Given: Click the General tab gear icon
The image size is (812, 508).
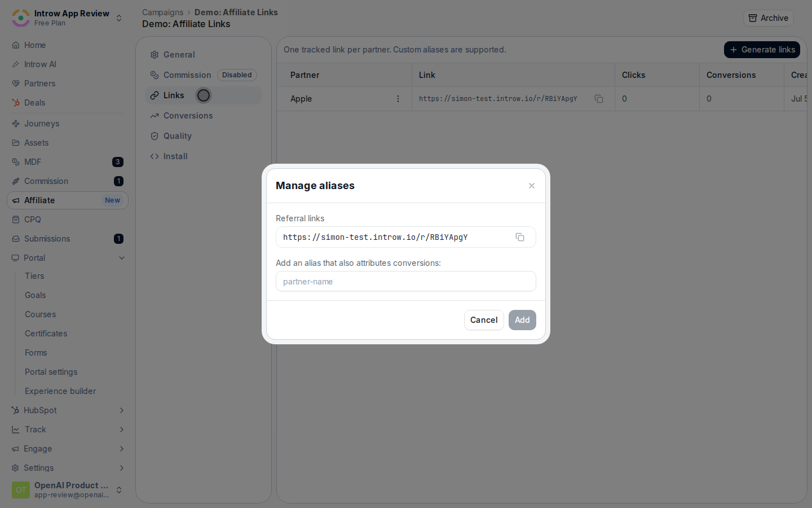Looking at the screenshot, I should pos(155,55).
